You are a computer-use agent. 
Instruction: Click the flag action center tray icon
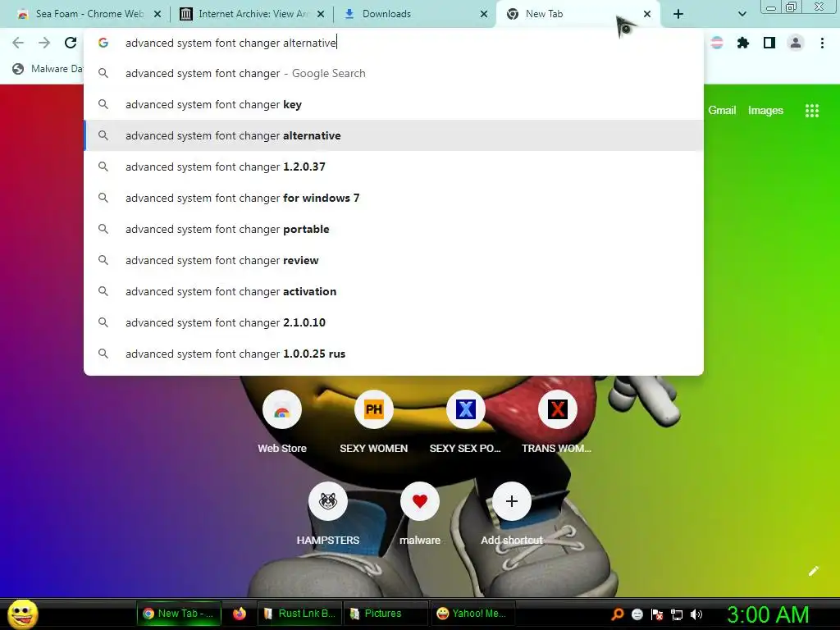coord(657,614)
